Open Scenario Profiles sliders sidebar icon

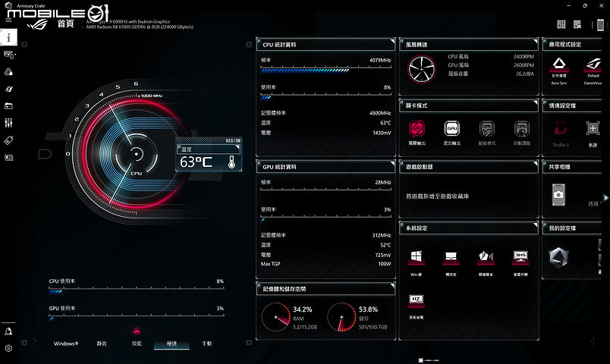8,123
